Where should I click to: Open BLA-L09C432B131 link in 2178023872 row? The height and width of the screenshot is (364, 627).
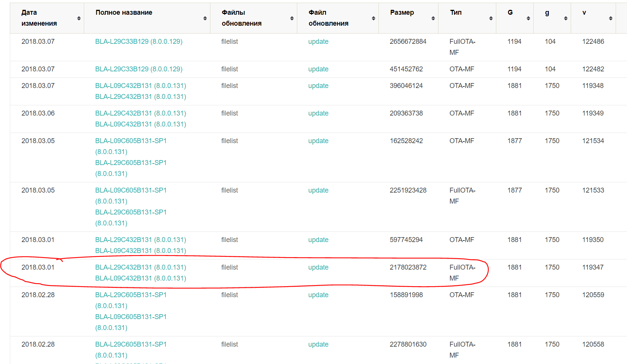141,278
